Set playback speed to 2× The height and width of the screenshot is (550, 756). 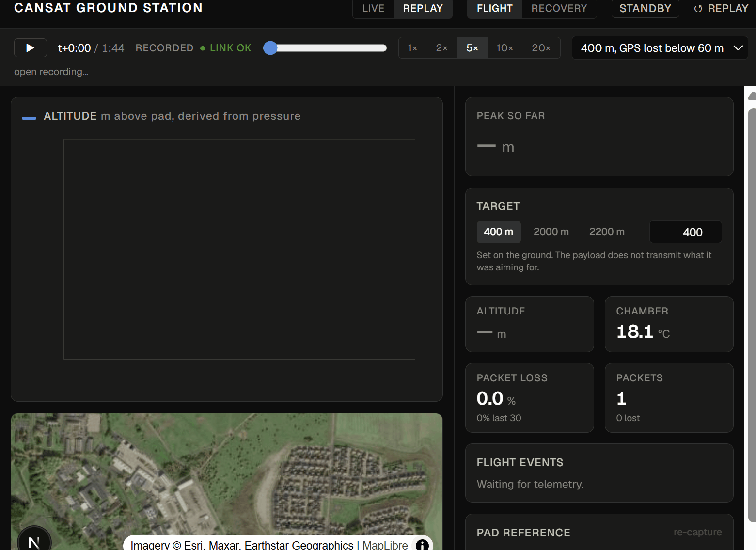coord(441,48)
